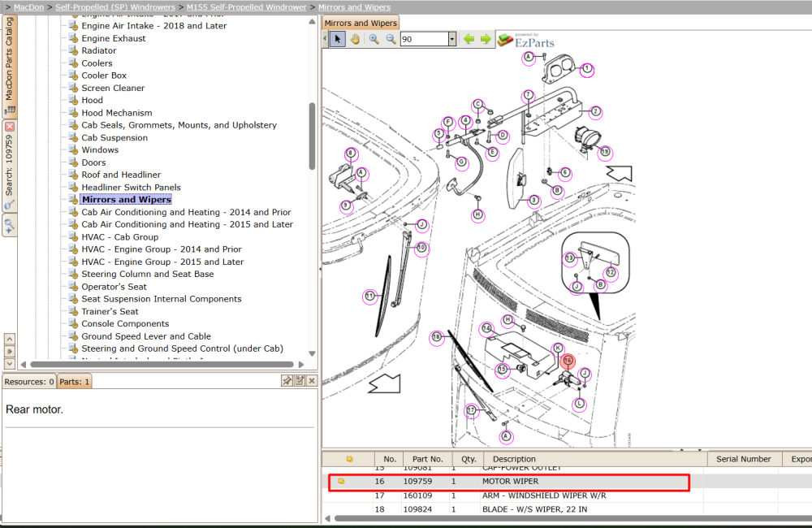Open the MacDon breadcrumb link

(x=29, y=7)
